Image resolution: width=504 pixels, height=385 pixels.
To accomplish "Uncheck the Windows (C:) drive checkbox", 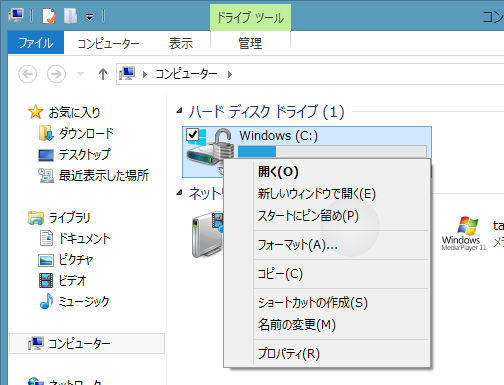I will tap(193, 135).
